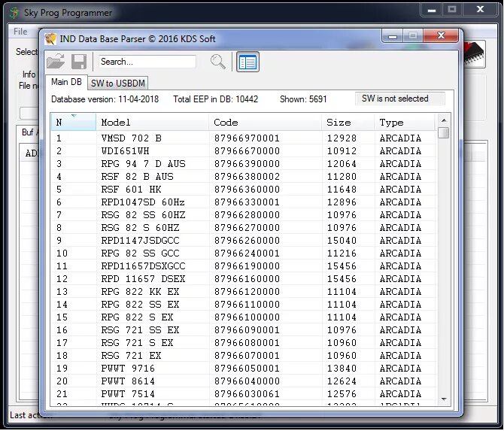Click code cell 87966380002
The image size is (504, 431).
[247, 177]
